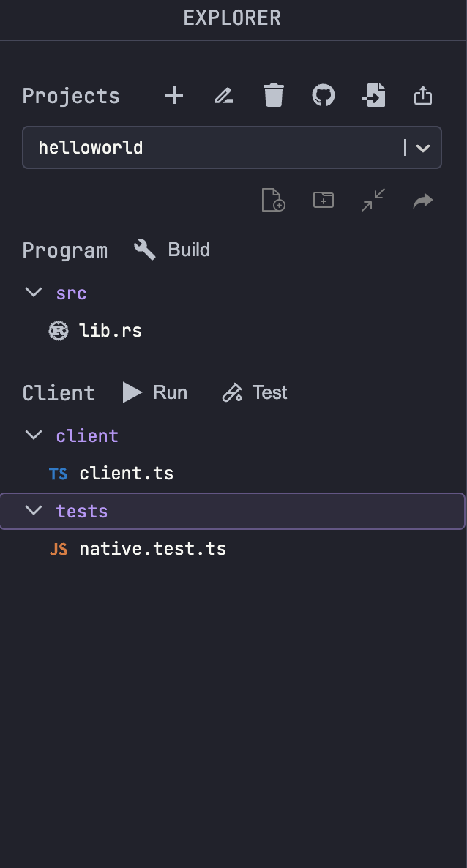The image size is (467, 868).
Task: Export the project using export icon
Action: click(423, 96)
